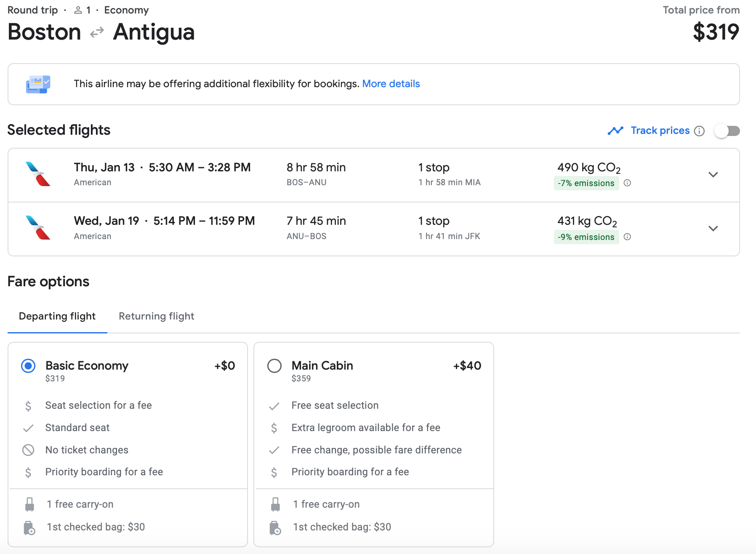Open the More details link

click(391, 84)
